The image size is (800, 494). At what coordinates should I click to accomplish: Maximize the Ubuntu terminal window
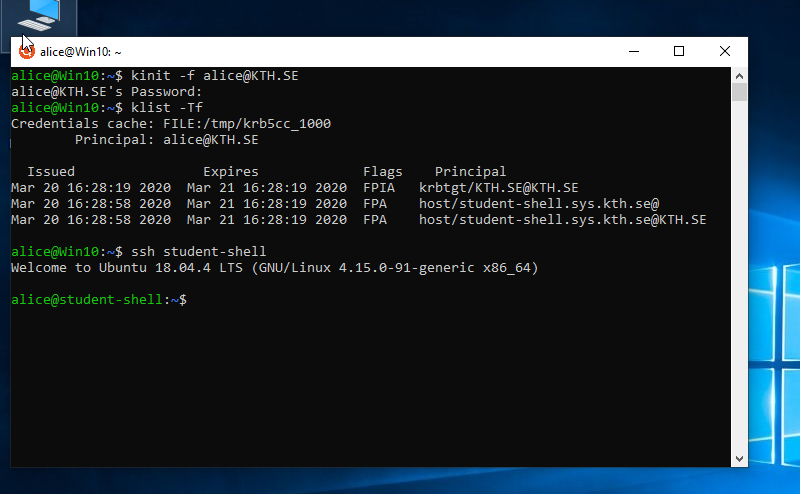tap(679, 51)
